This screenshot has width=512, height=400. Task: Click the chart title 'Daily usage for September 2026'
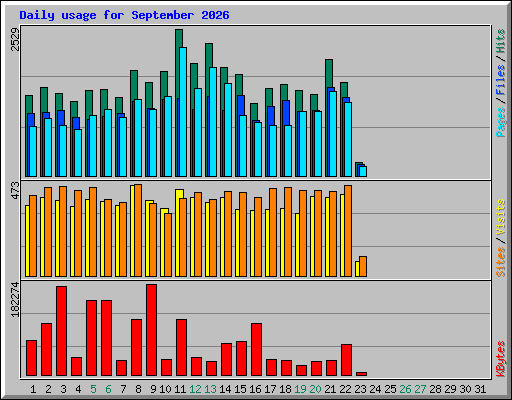coord(124,15)
